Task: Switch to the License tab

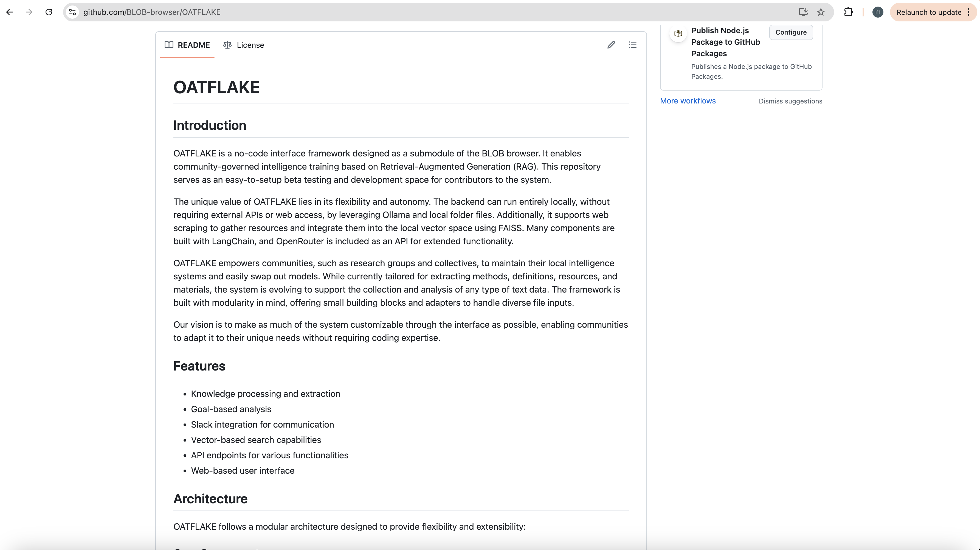Action: click(x=243, y=45)
